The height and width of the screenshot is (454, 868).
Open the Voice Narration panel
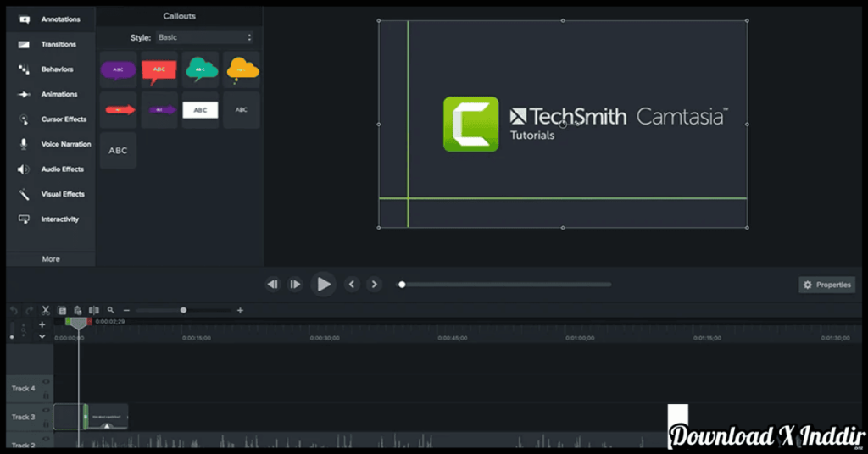(x=50, y=144)
